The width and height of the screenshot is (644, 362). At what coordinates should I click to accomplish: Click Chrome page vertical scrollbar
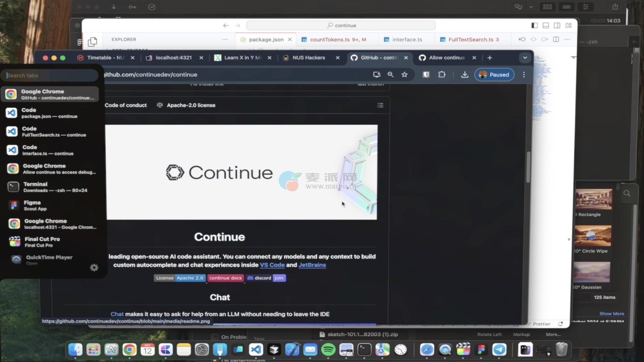[x=528, y=167]
